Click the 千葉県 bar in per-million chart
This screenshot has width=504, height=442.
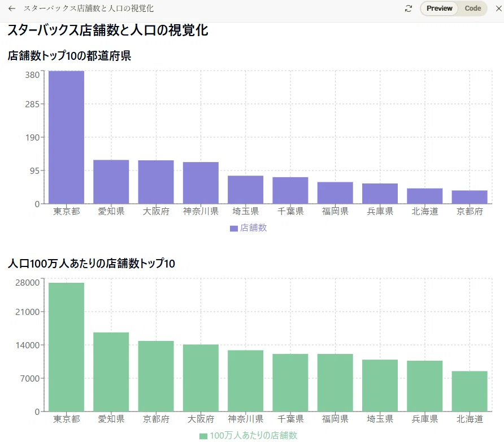[290, 383]
